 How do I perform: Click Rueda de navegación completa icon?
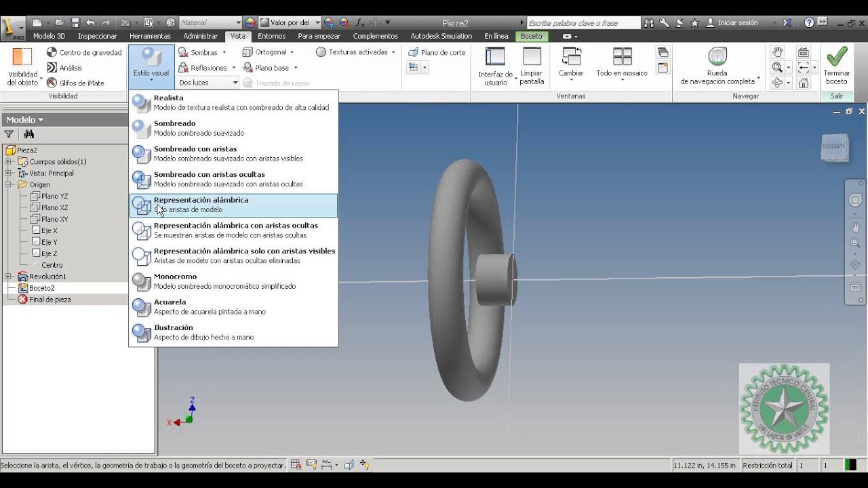pyautogui.click(x=717, y=57)
